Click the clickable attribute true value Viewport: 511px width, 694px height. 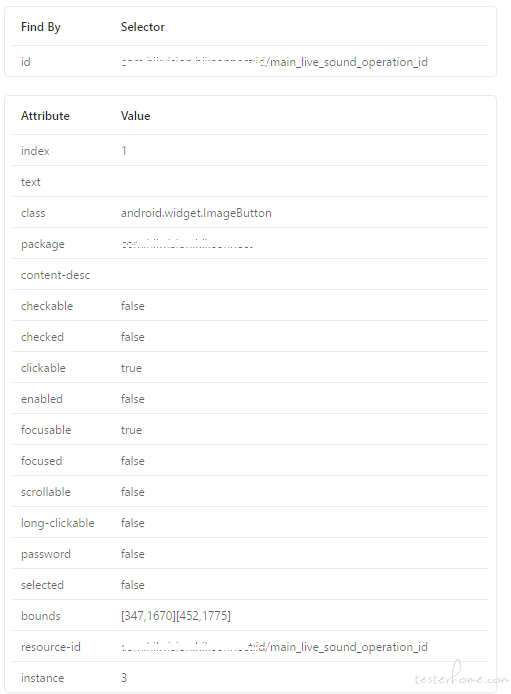tap(131, 368)
